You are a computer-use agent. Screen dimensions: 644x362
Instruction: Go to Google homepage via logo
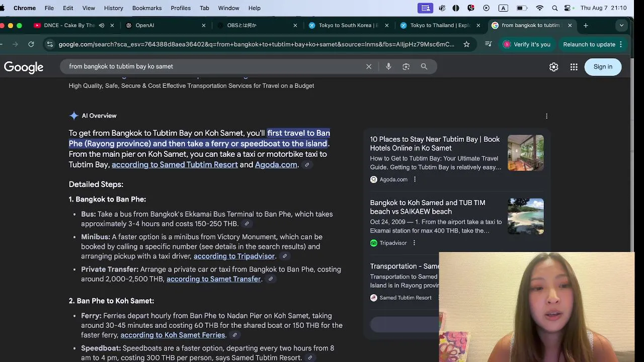tap(24, 67)
